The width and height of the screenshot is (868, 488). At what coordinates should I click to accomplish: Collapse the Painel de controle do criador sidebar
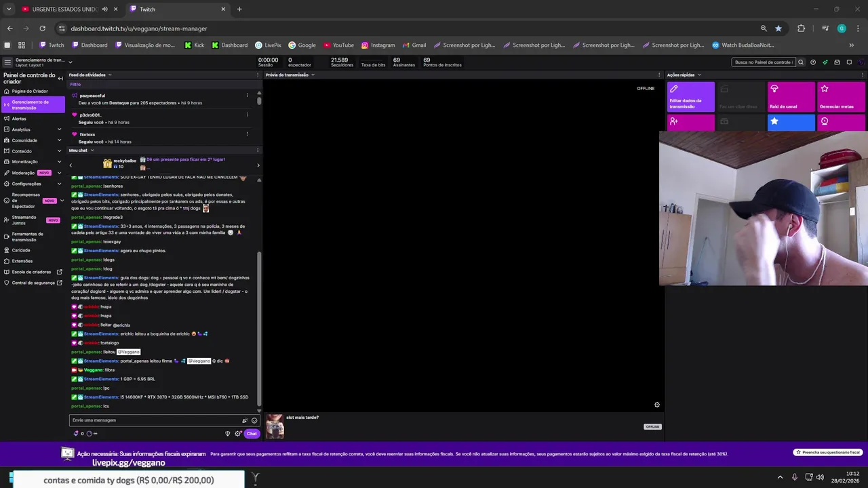tap(60, 78)
